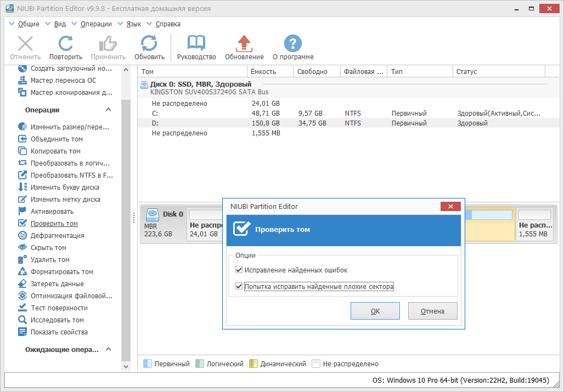The height and width of the screenshot is (392, 564).
Task: Collapse the Операции sidebar section
Action: click(x=108, y=110)
